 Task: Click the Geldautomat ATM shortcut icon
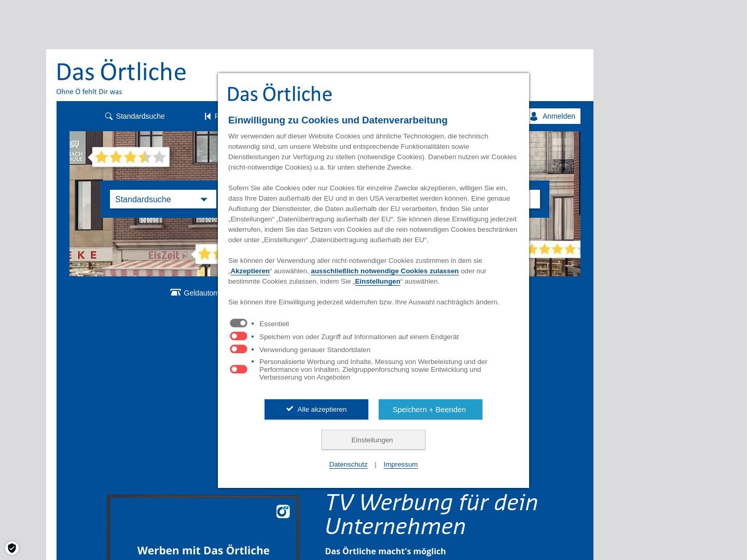click(x=175, y=292)
